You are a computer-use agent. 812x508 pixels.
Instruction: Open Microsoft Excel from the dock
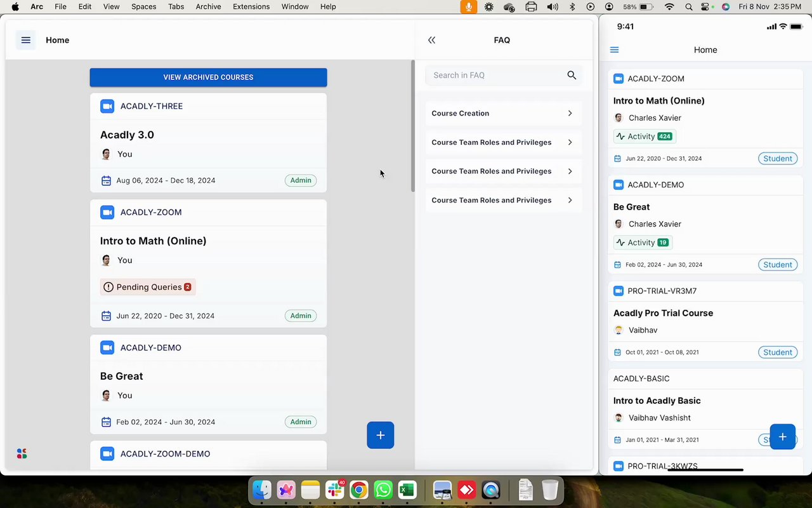click(x=407, y=490)
